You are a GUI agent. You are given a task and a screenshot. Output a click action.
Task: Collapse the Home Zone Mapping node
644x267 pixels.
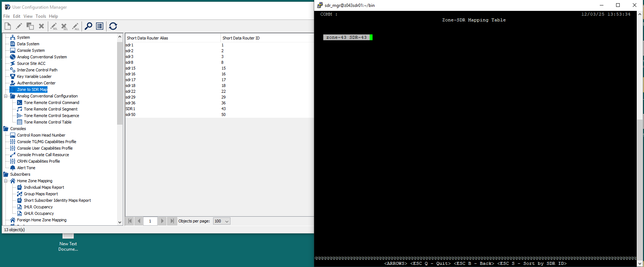6,181
